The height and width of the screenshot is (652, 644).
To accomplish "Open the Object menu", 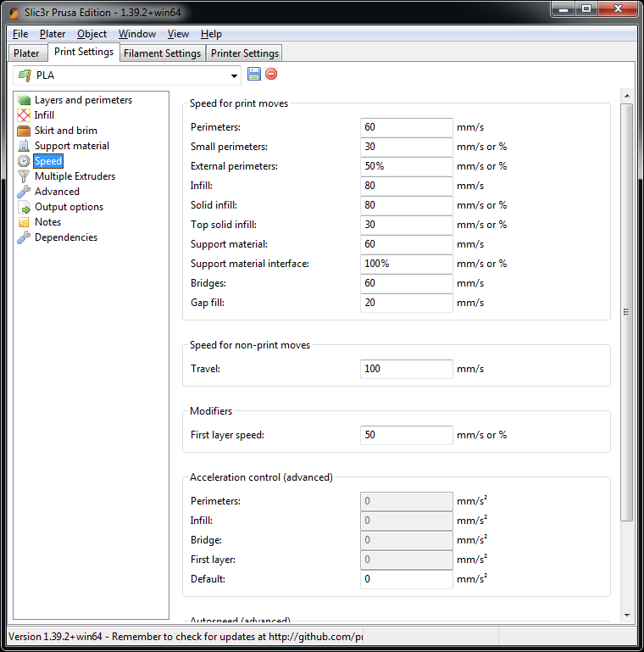I will coord(92,34).
